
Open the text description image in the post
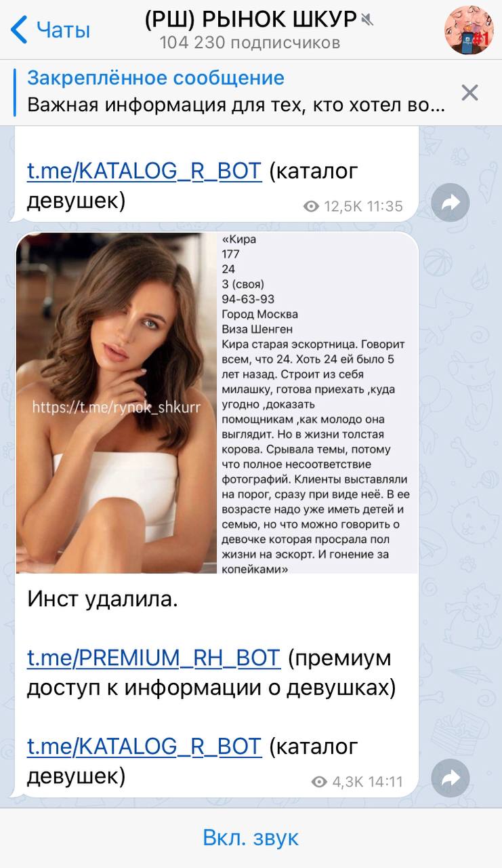pyautogui.click(x=317, y=403)
